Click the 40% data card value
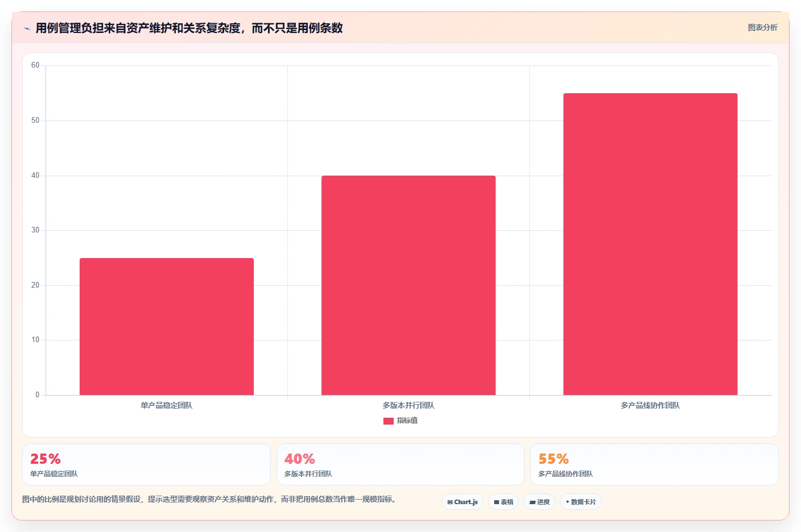Screen dimensions: 801x532 tap(300, 459)
